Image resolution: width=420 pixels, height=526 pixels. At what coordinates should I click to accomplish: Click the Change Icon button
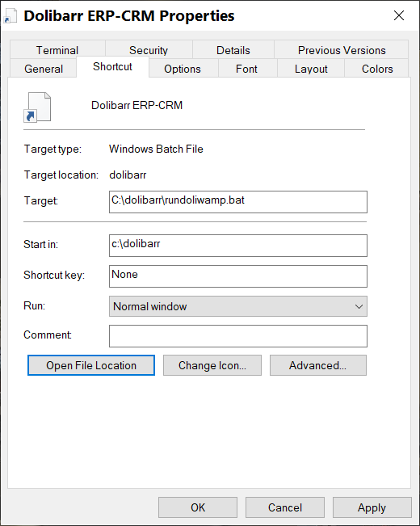(212, 365)
